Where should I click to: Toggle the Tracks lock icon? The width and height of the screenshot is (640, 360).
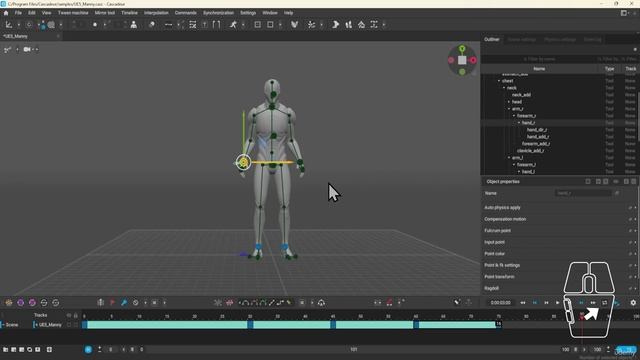(x=76, y=316)
